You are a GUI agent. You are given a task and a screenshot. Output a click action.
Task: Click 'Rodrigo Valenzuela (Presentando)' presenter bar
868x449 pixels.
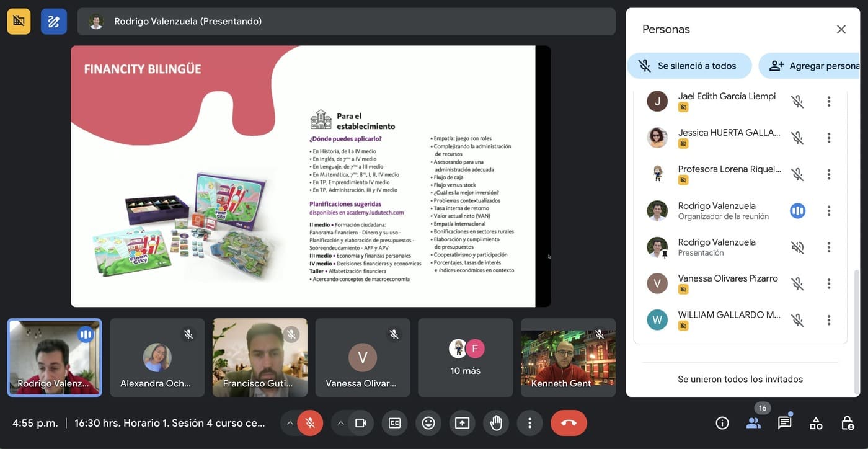coord(347,22)
